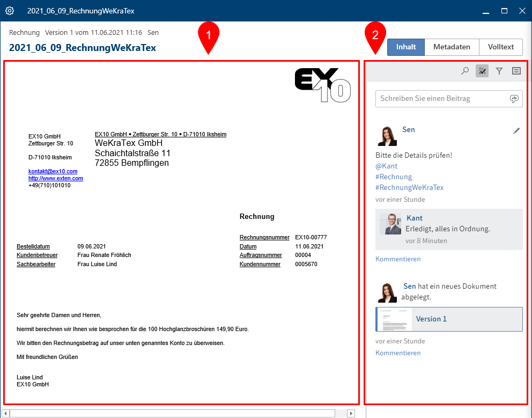Click the feed view list icon
532x418 pixels.
pos(516,71)
